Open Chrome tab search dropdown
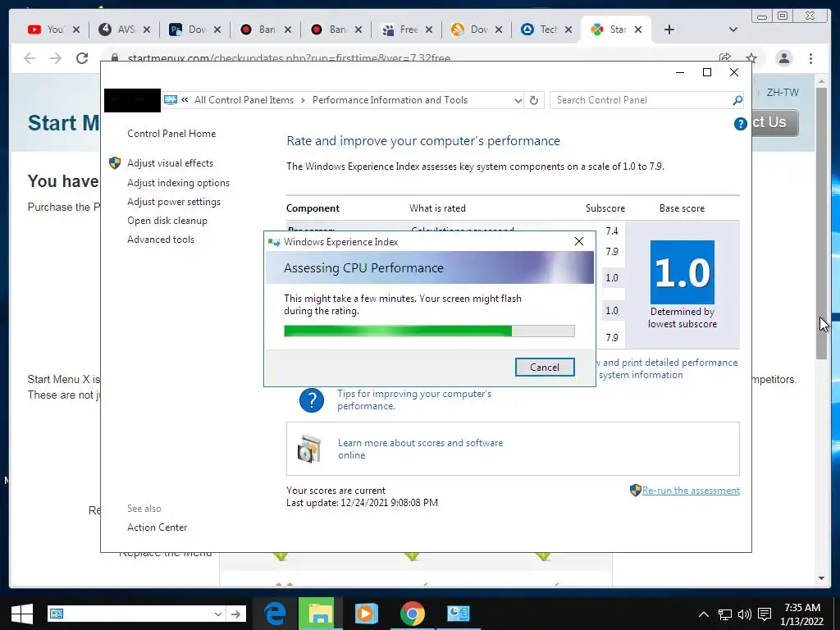This screenshot has width=840, height=630. coord(733,30)
